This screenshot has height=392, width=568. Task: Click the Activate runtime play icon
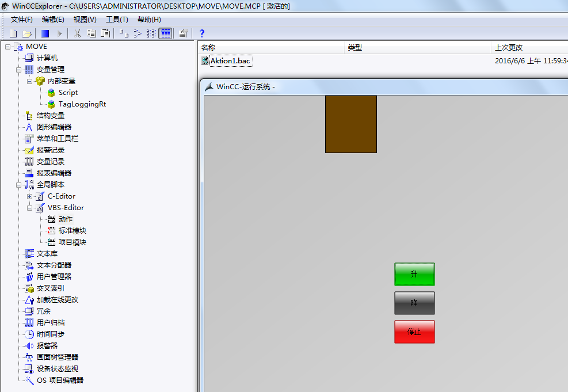click(59, 33)
